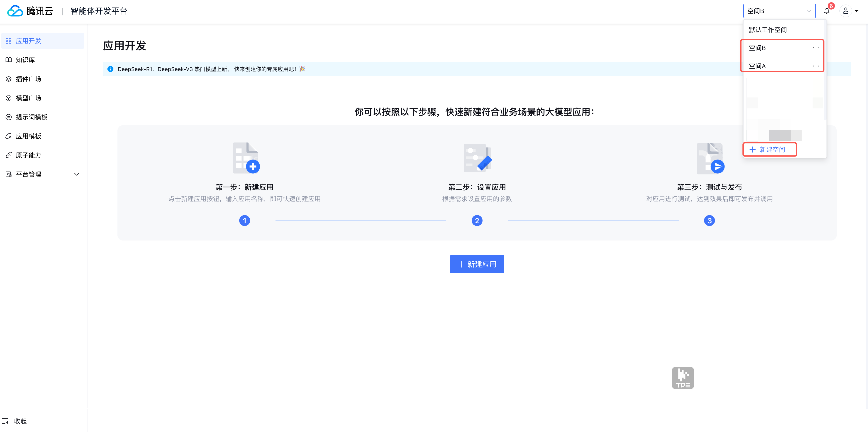Open 提示词模板 from sidebar

click(x=31, y=117)
